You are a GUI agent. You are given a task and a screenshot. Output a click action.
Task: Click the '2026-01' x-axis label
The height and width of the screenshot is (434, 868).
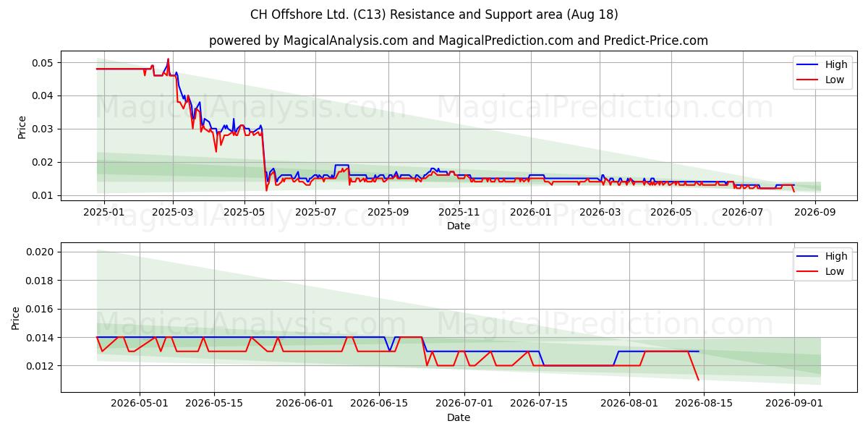point(530,212)
